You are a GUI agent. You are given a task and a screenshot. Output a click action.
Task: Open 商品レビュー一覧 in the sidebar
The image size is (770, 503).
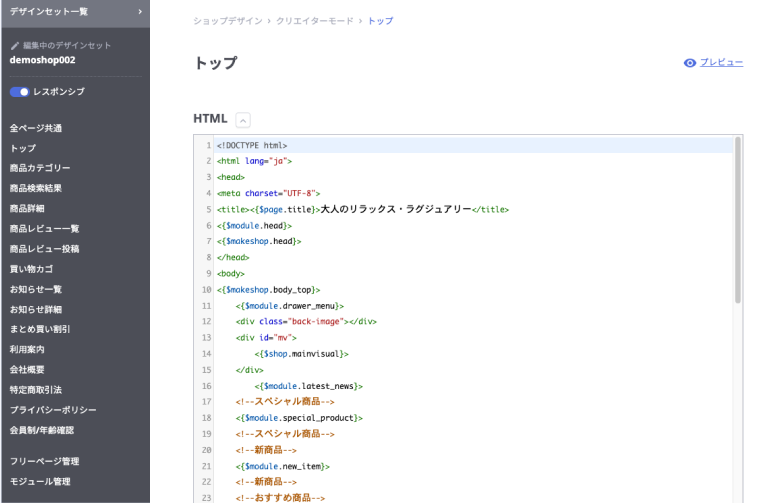coord(44,228)
